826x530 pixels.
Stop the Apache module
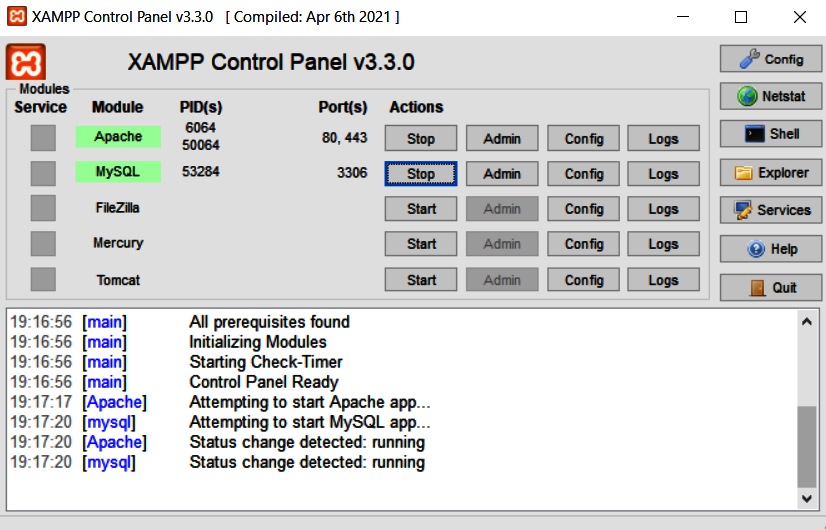pos(421,139)
